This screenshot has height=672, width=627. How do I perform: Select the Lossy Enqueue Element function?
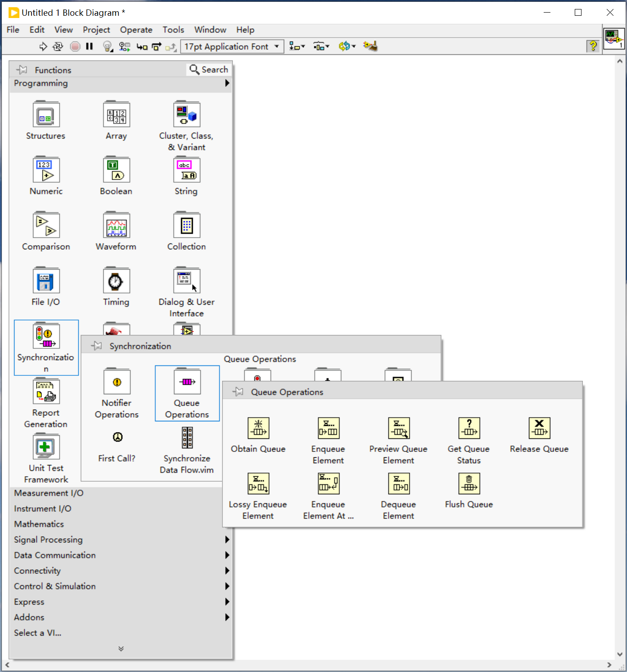click(x=258, y=496)
